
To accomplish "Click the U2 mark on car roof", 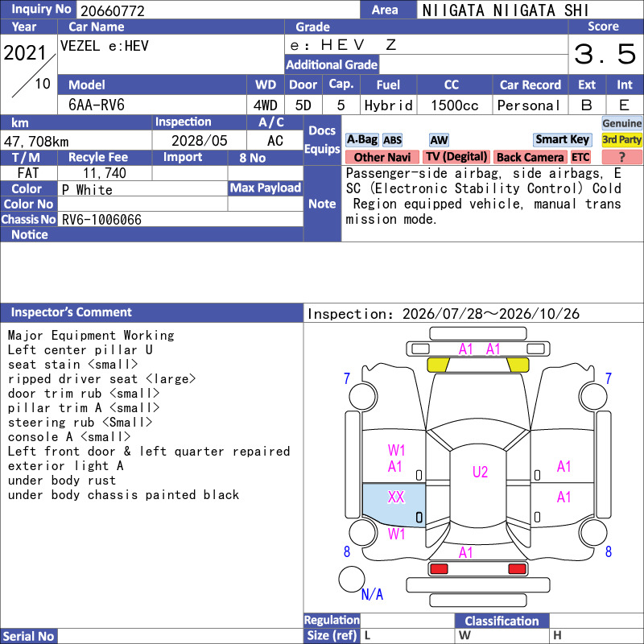I will (x=480, y=472).
